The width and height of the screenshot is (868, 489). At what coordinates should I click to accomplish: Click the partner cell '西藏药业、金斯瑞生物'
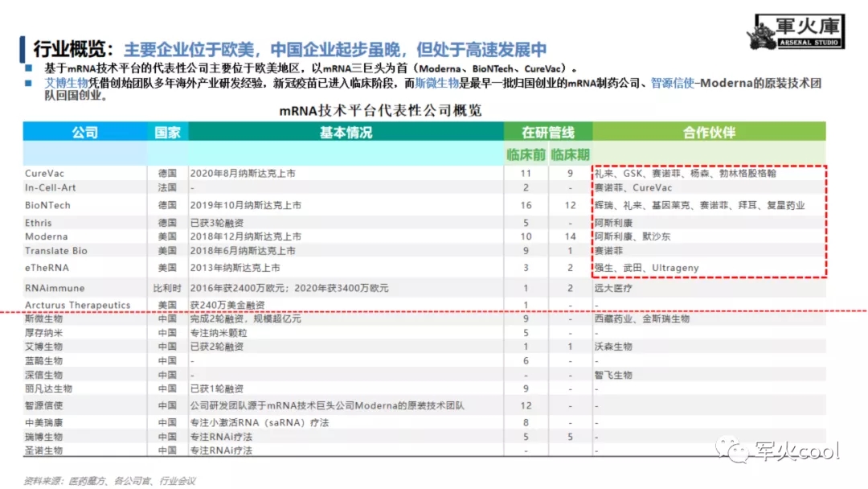tap(642, 319)
